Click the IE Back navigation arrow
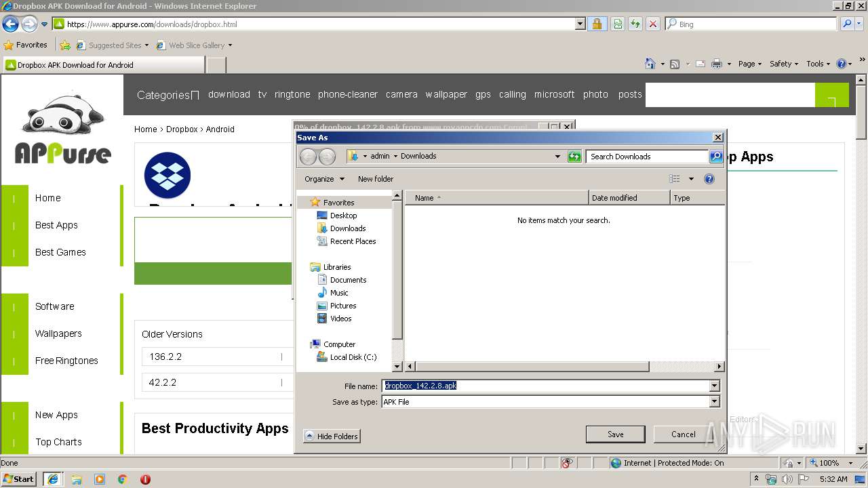Image resolution: width=868 pixels, height=488 pixels. point(10,24)
